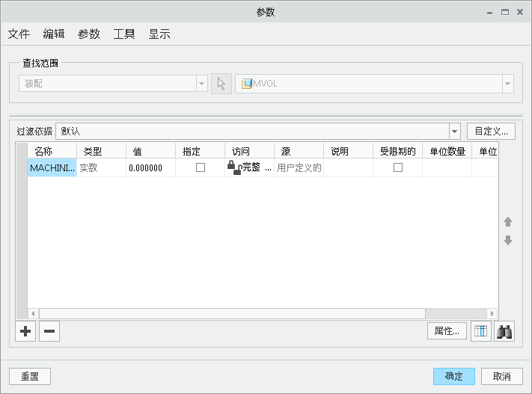This screenshot has width=532, height=394.
Task: Click the plus icon to add parameter
Action: point(25,331)
